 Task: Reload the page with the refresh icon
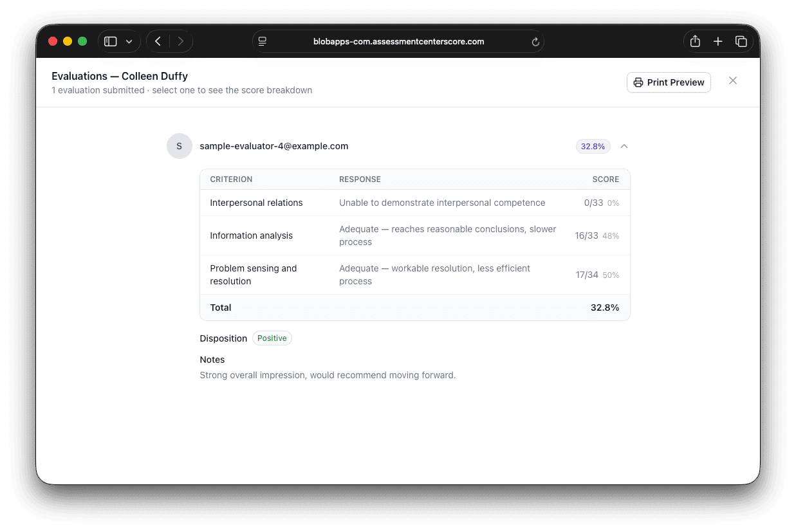(535, 42)
